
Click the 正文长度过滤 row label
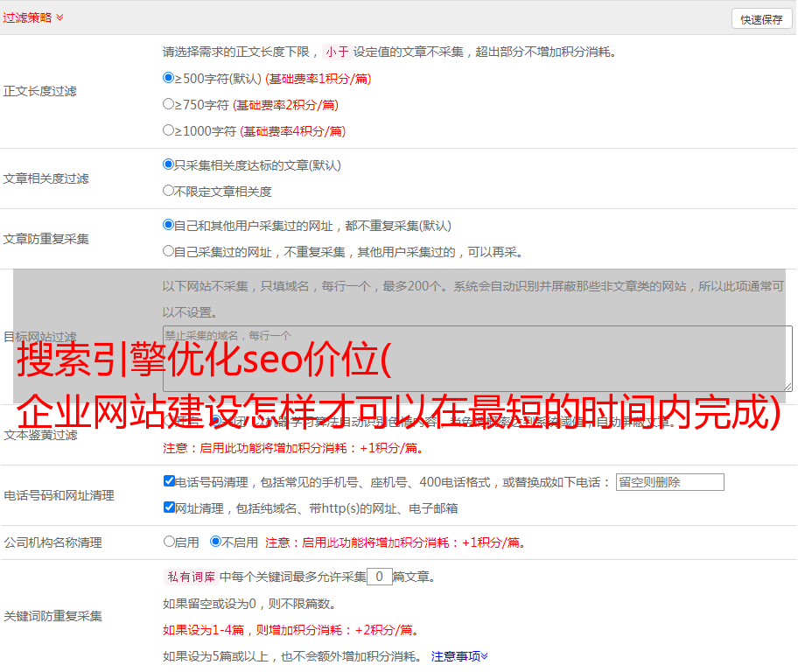point(39,91)
